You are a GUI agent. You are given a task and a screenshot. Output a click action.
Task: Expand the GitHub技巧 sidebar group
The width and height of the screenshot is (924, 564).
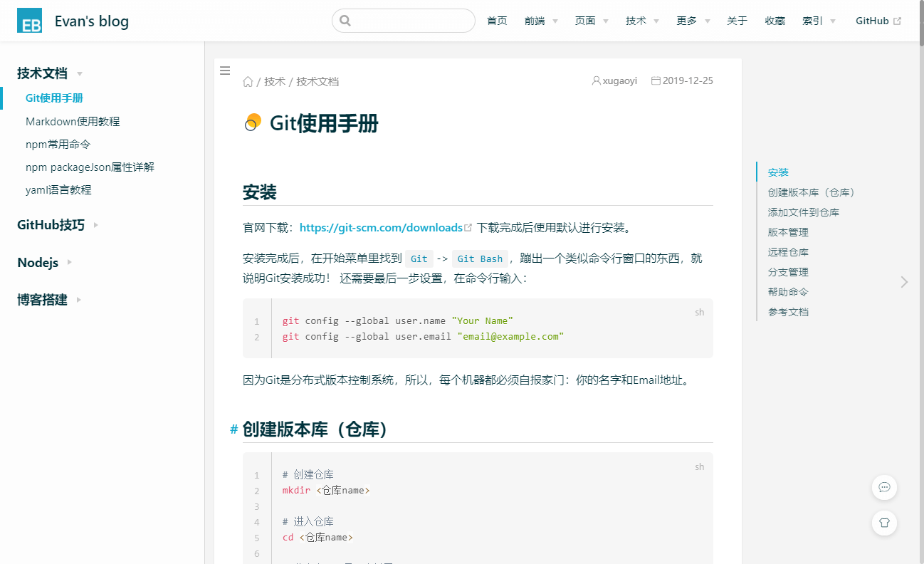(58, 225)
